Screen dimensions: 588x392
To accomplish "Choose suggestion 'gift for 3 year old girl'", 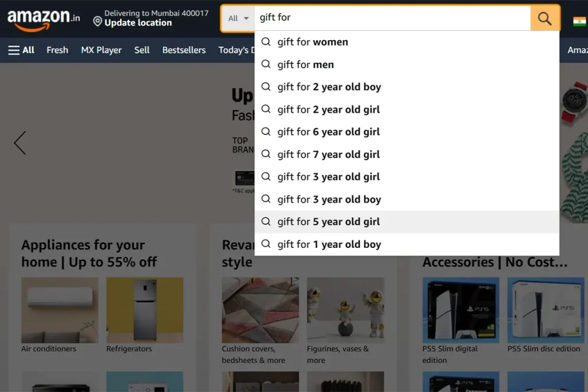I will coord(407,177).
